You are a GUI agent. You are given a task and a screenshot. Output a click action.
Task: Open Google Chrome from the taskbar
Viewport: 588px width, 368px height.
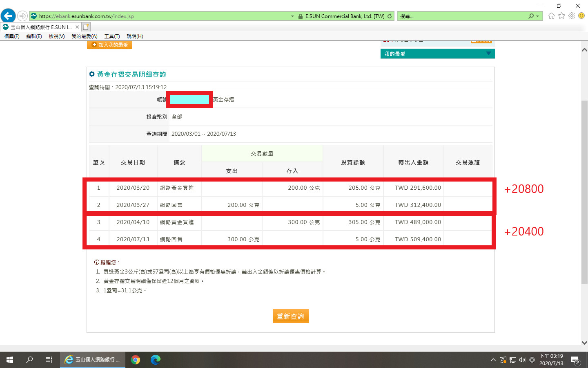(136, 360)
